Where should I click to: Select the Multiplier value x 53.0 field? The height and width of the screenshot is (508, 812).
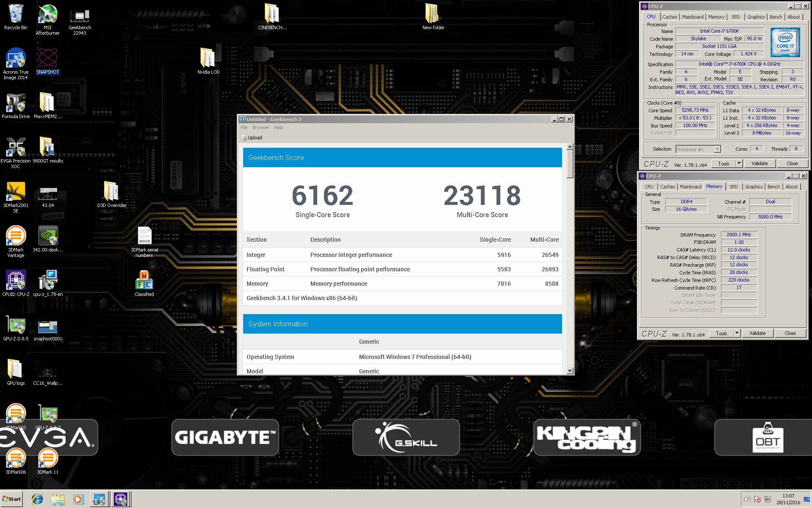[x=695, y=118]
